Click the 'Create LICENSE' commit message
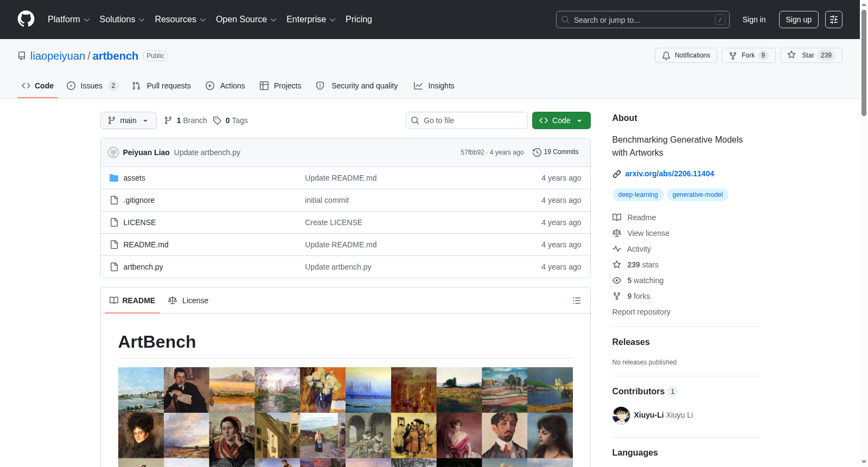 coord(334,222)
